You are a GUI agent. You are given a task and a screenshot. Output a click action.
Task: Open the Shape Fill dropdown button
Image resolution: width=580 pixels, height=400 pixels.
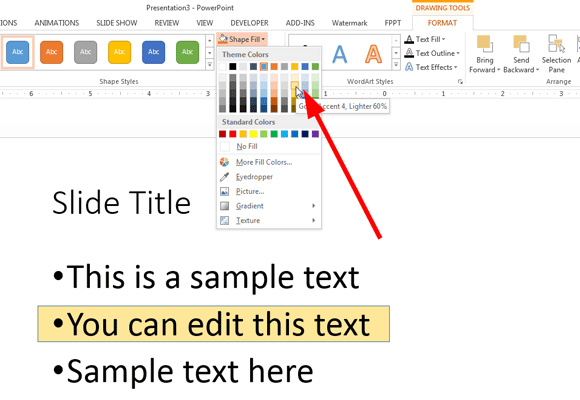[x=242, y=39]
